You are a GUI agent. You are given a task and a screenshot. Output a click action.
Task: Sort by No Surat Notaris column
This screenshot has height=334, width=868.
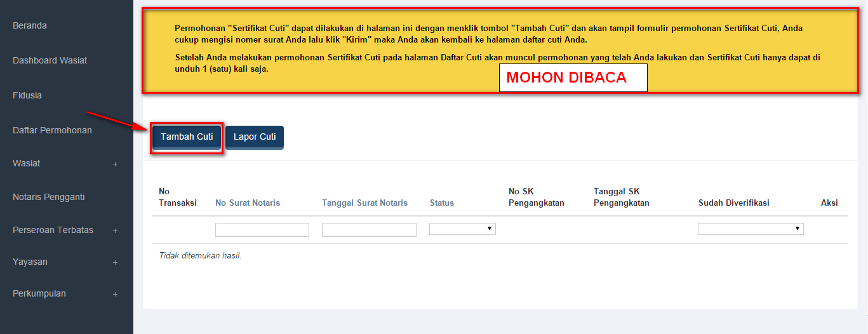(x=248, y=203)
